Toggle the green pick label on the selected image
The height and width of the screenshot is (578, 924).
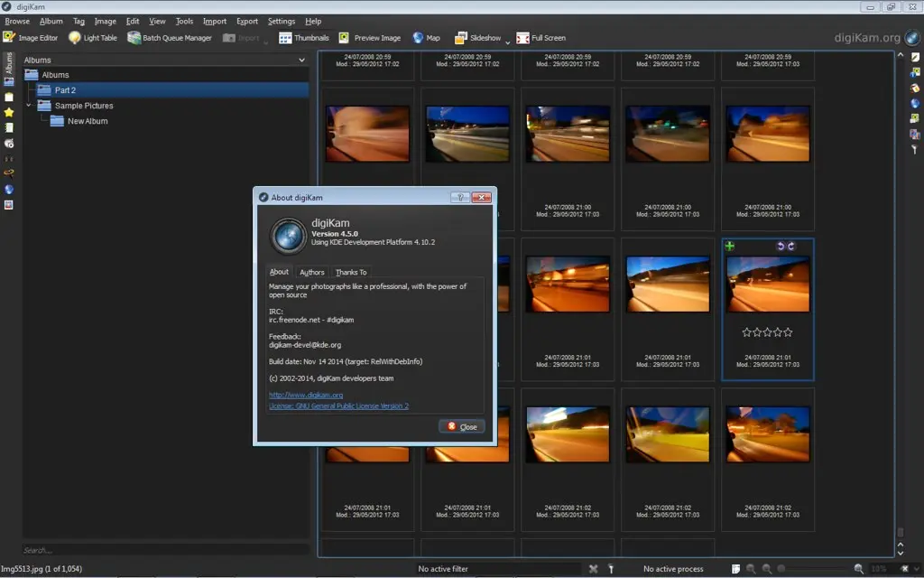pos(729,246)
